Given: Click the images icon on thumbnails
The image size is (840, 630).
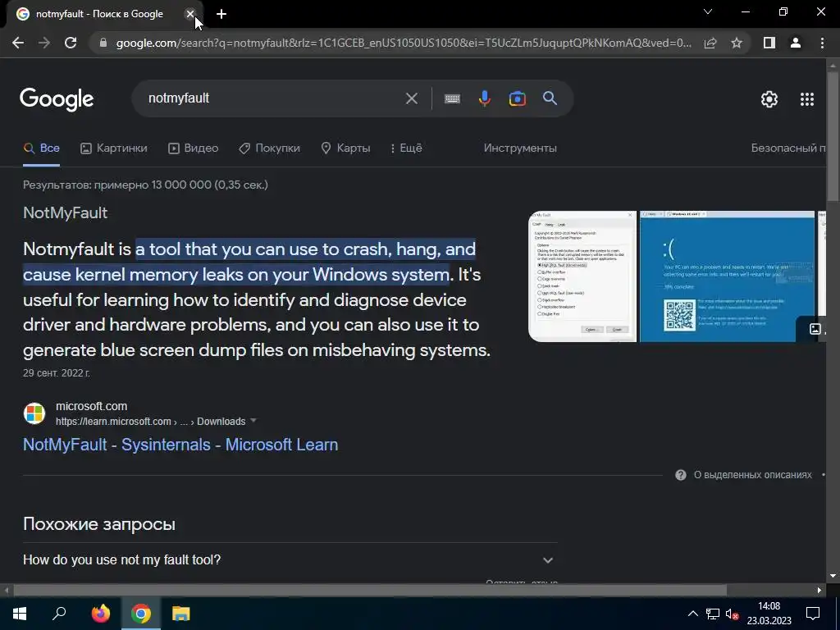Looking at the screenshot, I should [x=815, y=329].
